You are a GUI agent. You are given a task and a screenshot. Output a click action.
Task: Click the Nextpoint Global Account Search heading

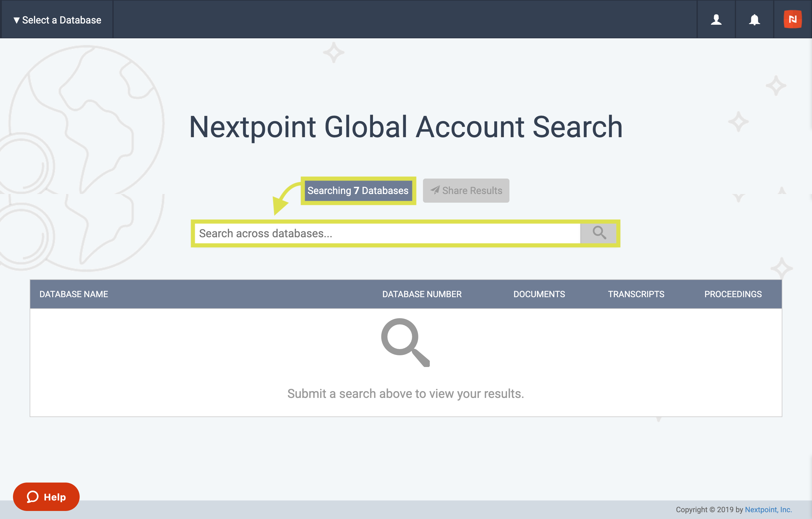click(406, 127)
